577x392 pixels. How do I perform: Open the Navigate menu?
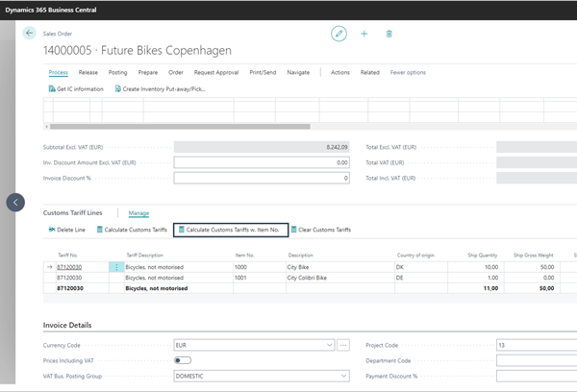pyautogui.click(x=298, y=72)
